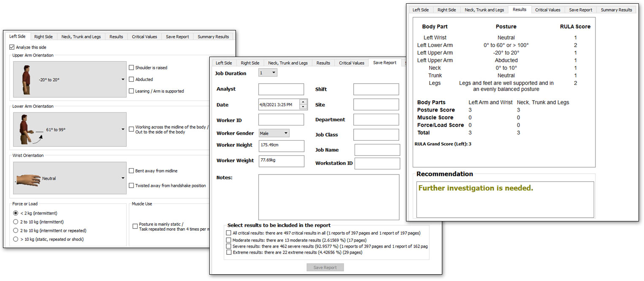Open Neck, Trunk and Legs tab in Results window

484,10
